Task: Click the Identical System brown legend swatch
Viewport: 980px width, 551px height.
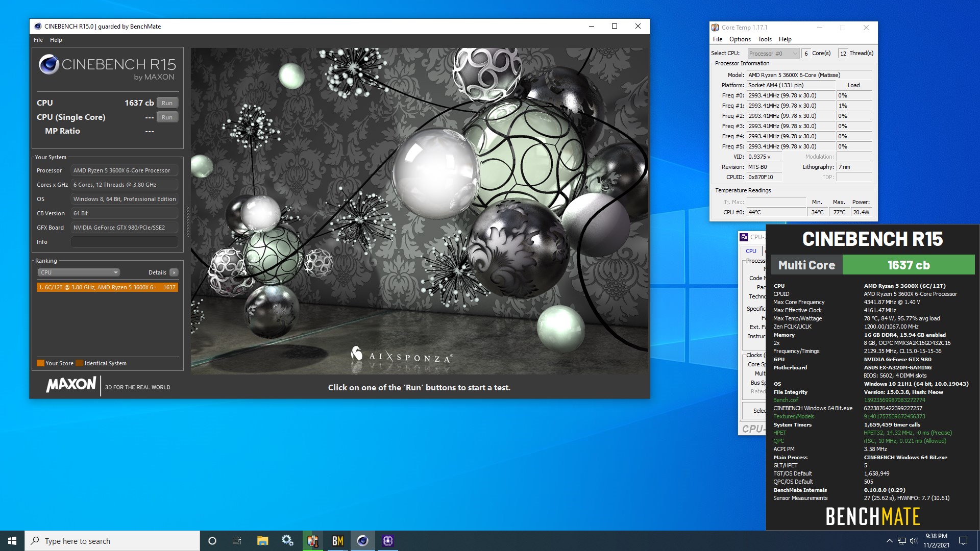Action: pos(79,363)
